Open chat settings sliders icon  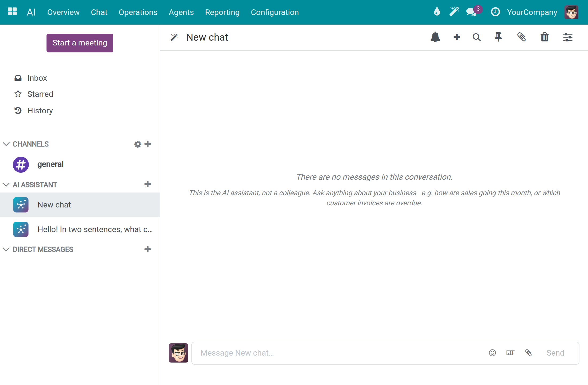pos(568,37)
